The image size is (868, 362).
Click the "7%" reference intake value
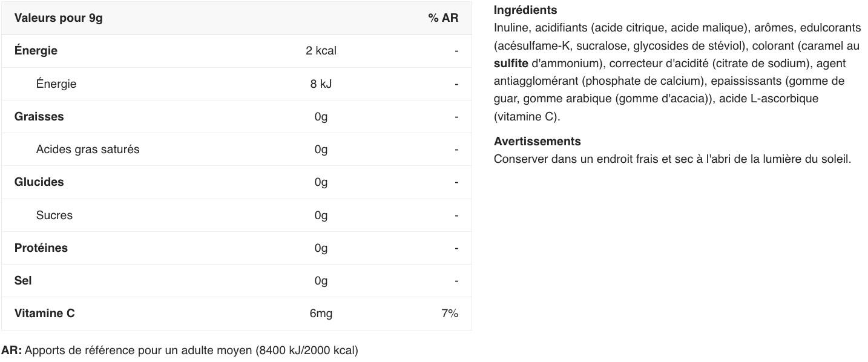(450, 314)
